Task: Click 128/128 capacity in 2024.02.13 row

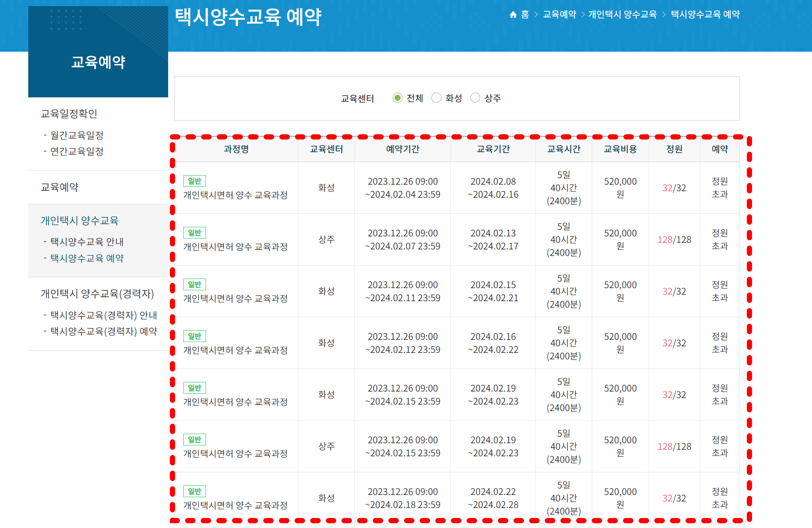Action: coord(674,240)
